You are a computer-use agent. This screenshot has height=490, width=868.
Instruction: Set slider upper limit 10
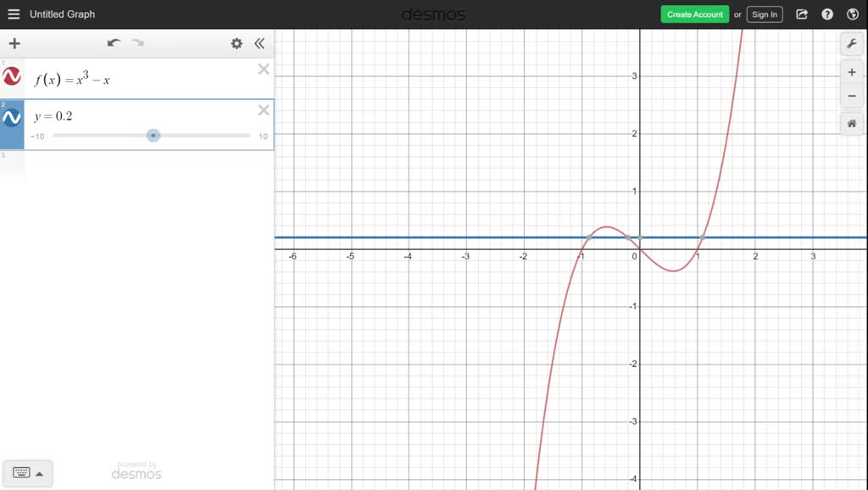(263, 136)
